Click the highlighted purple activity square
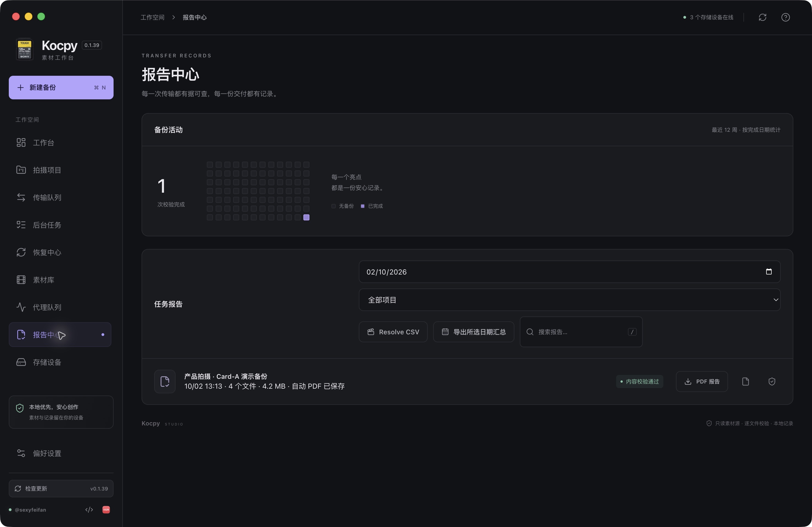The height and width of the screenshot is (527, 812). [306, 217]
